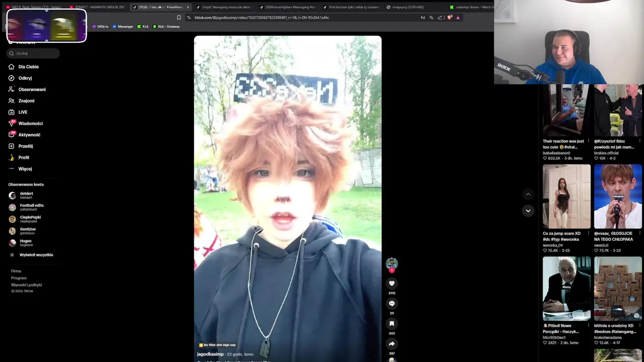Image resolution: width=644 pixels, height=362 pixels.
Task: Open jagodkasimp username below the video
Action: pos(210,354)
